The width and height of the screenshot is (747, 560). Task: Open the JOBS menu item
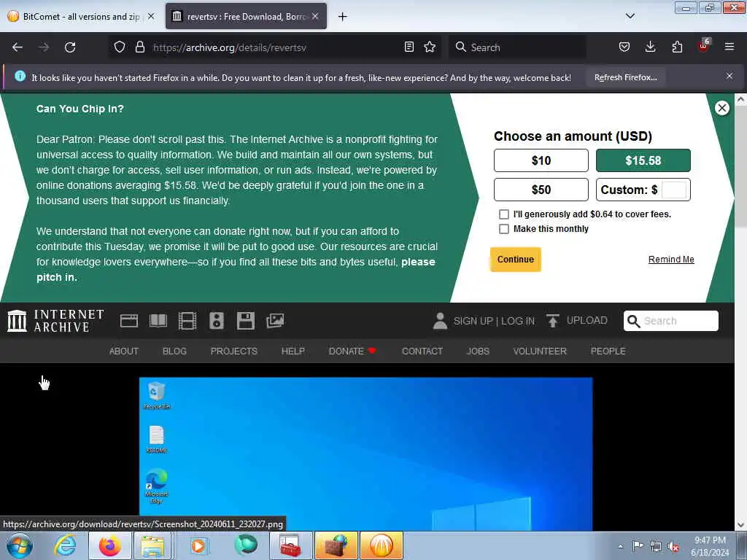tap(478, 351)
